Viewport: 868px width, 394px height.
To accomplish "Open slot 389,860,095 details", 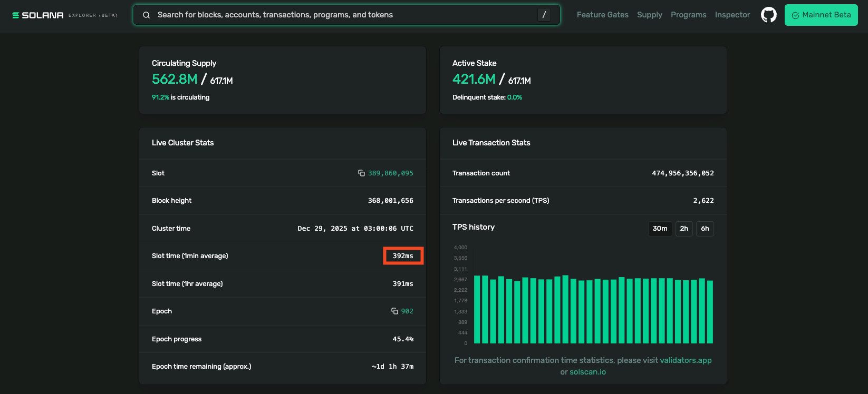I will (391, 173).
